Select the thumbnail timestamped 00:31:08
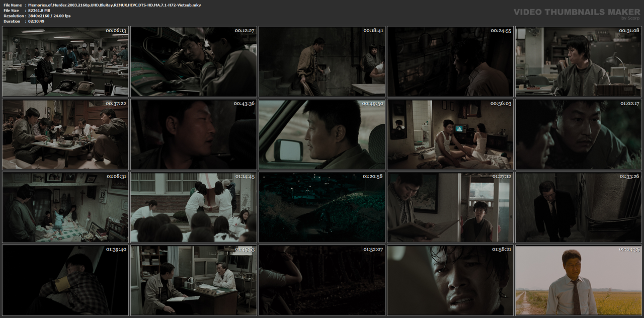Image resolution: width=644 pixels, height=318 pixels. point(579,61)
